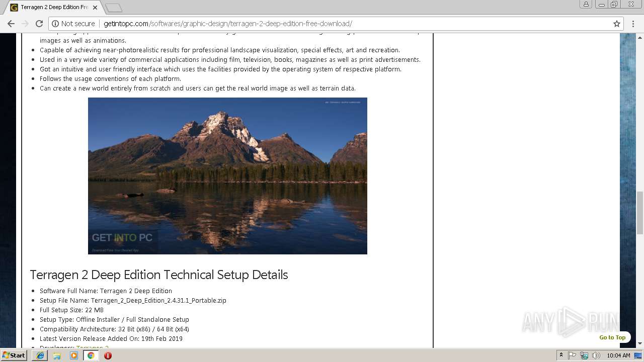Open the Terragen 2 developers link

(92, 347)
